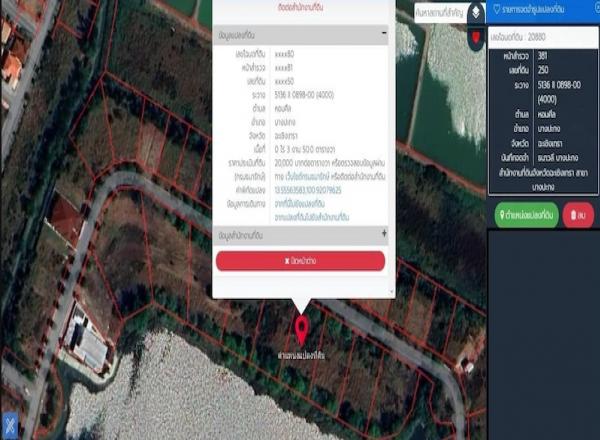Viewport: 600px width, 440px height.
Task: Click the red location pin marker
Action: (x=301, y=329)
